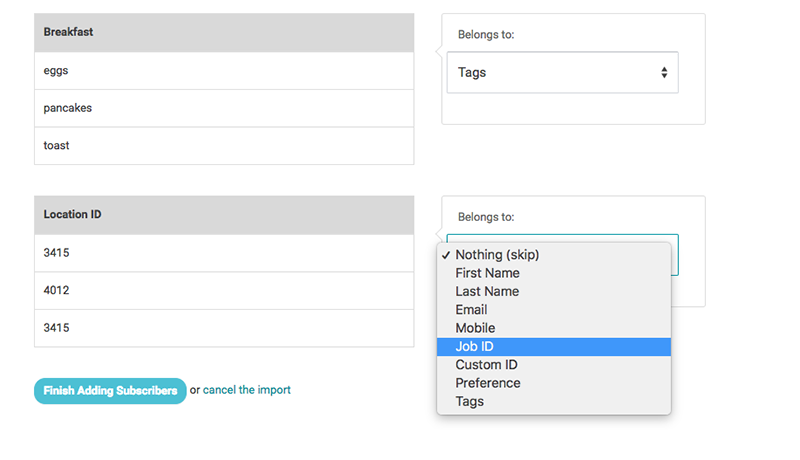The width and height of the screenshot is (800, 460).
Task: Open the Breakfast 'Belongs to' Tags dropdown
Action: tap(562, 72)
